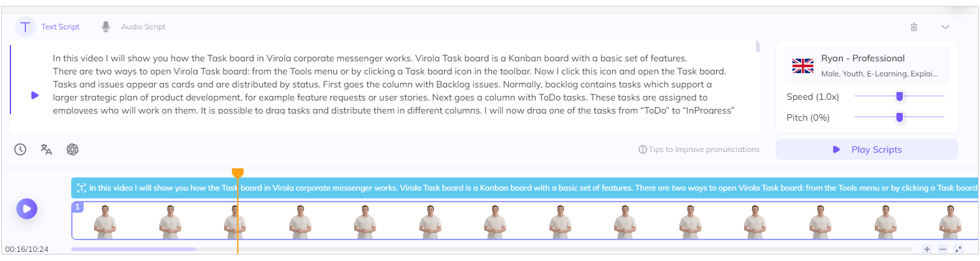Zoom out the timeline with minus icon

(x=943, y=249)
